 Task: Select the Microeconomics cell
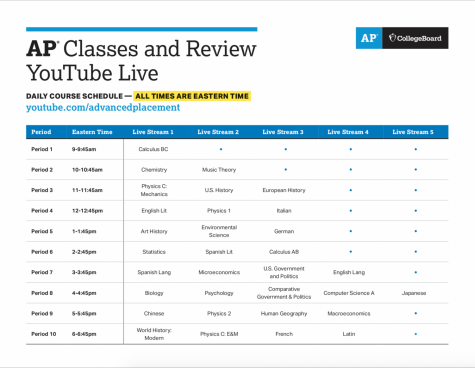pyautogui.click(x=219, y=272)
